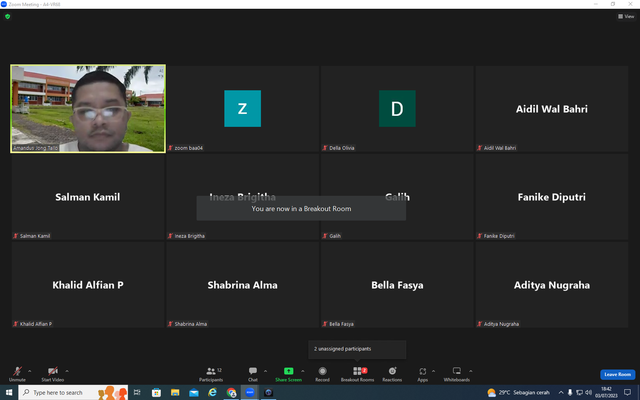The height and width of the screenshot is (400, 640).
Task: Open the Breakout Rooms control
Action: (358, 374)
